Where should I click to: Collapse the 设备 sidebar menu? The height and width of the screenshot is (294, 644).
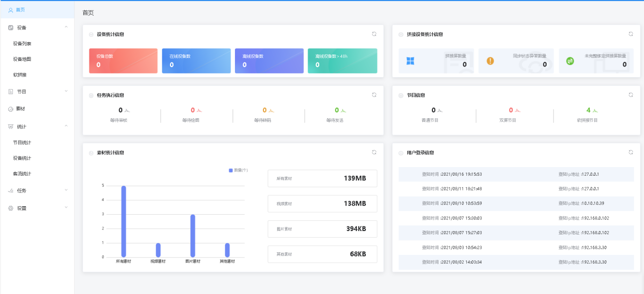pyautogui.click(x=66, y=27)
